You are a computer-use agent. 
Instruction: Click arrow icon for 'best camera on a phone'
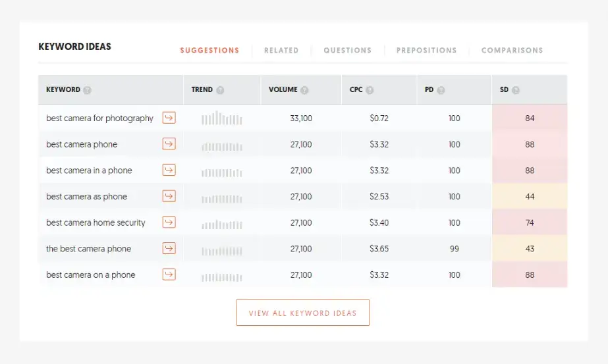click(169, 274)
